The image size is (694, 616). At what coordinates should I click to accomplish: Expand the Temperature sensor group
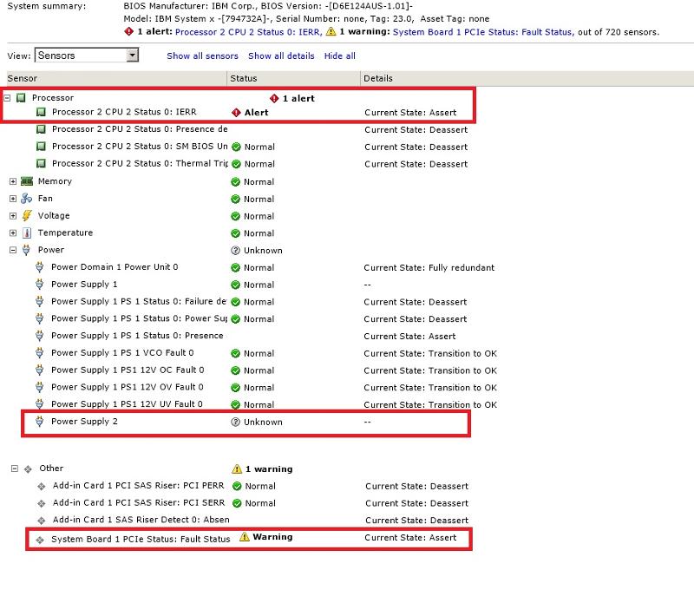pos(13,233)
